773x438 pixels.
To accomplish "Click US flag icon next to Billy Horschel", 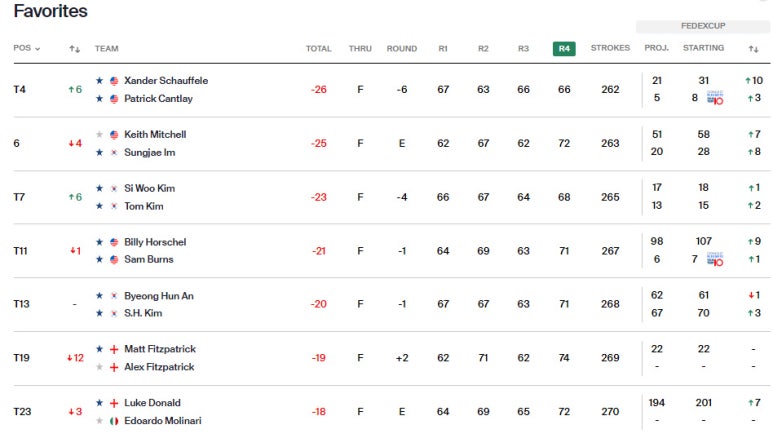I will 114,242.
